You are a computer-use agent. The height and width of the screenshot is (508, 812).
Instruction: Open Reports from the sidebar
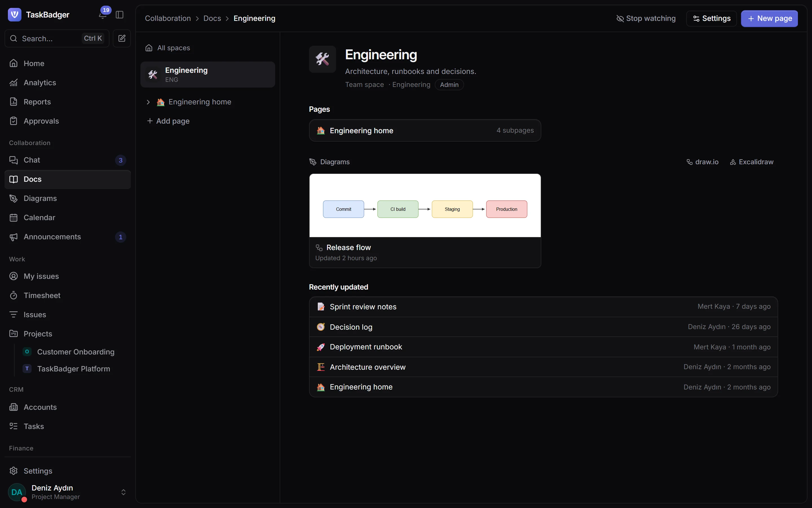pos(67,102)
